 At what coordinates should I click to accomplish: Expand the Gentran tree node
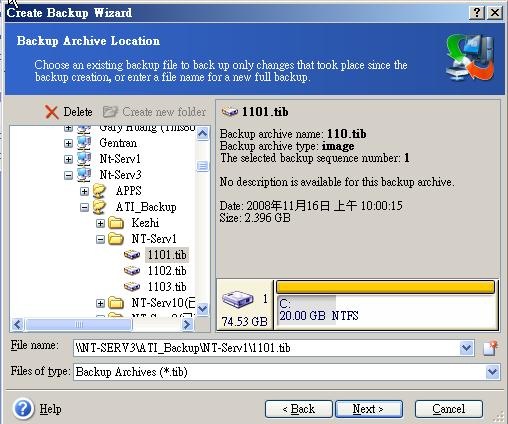68,143
